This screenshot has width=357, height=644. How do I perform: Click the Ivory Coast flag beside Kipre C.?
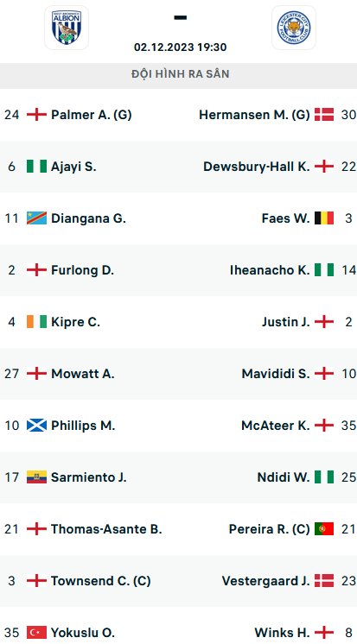pos(36,322)
